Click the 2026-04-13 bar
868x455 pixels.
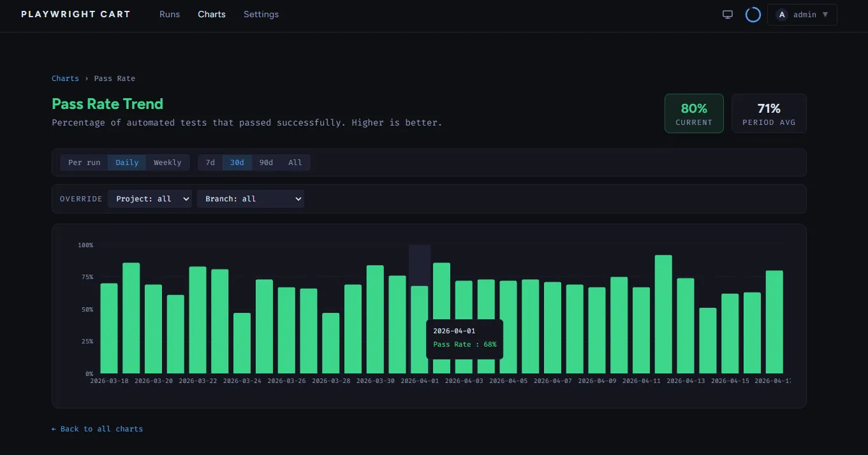point(686,326)
